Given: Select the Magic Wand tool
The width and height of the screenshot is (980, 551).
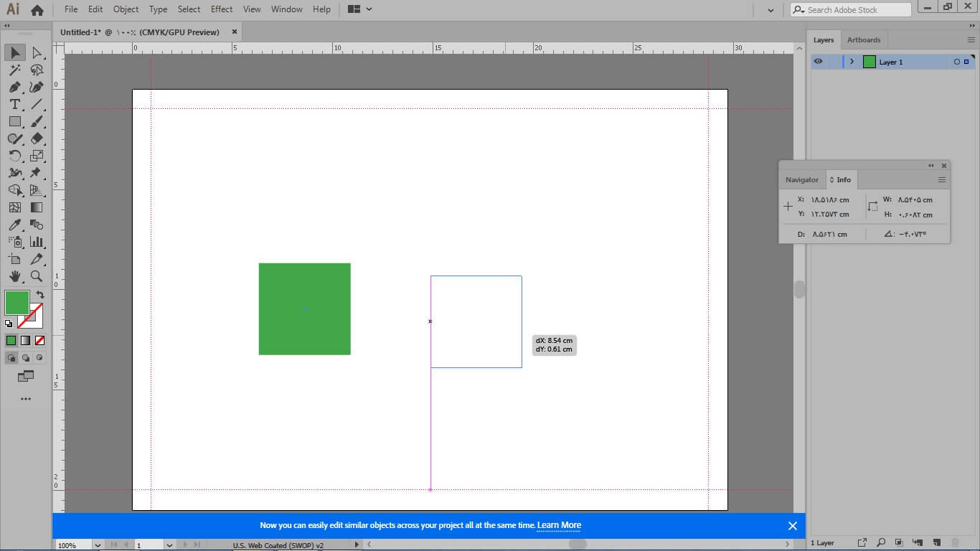Looking at the screenshot, I should point(14,70).
